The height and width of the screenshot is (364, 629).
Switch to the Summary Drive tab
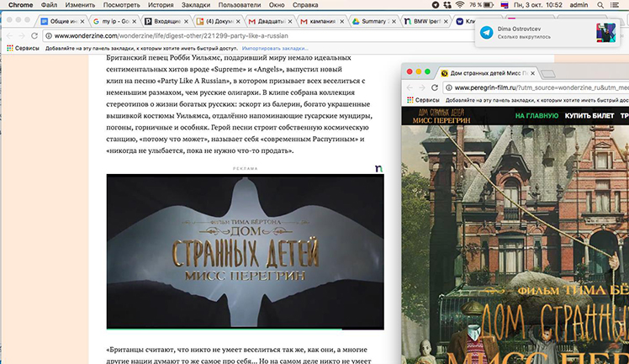(373, 21)
